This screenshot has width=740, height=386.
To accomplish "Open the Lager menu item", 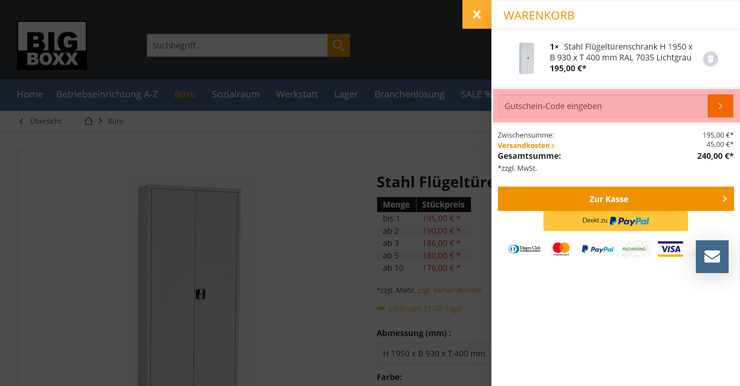I will (346, 94).
